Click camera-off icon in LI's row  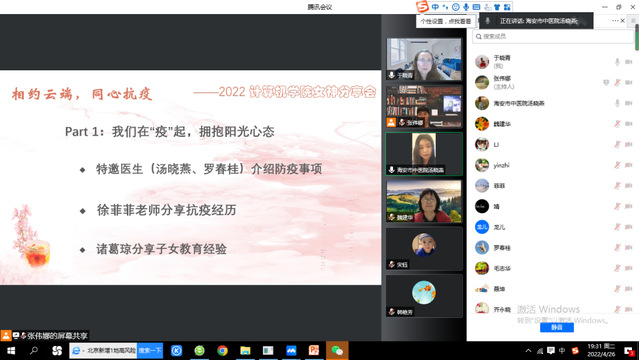pyautogui.click(x=628, y=144)
